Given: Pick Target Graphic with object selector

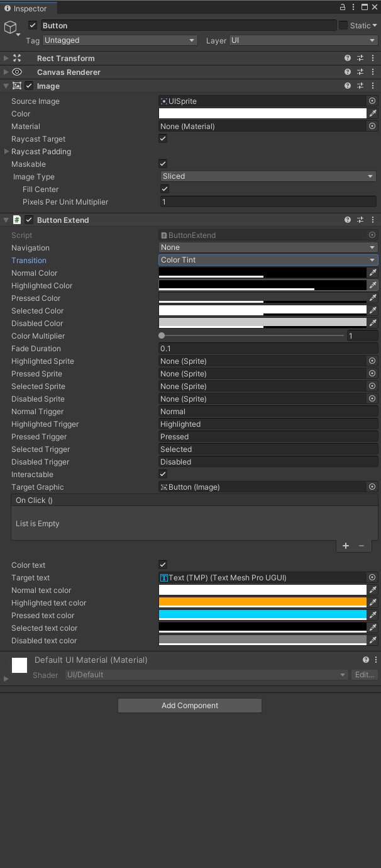Looking at the screenshot, I should point(372,487).
